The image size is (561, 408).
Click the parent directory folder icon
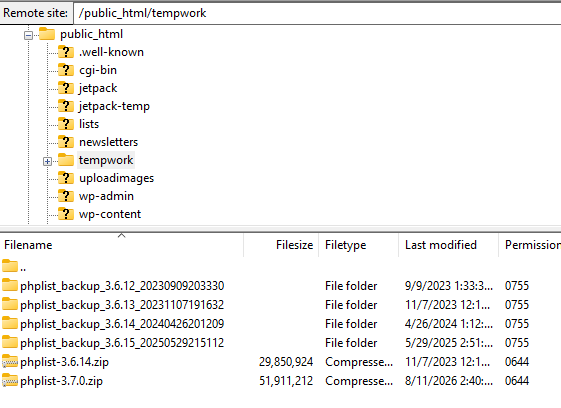click(10, 266)
